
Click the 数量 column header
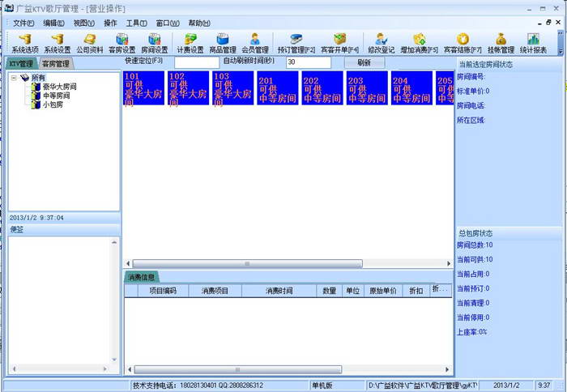pos(330,291)
